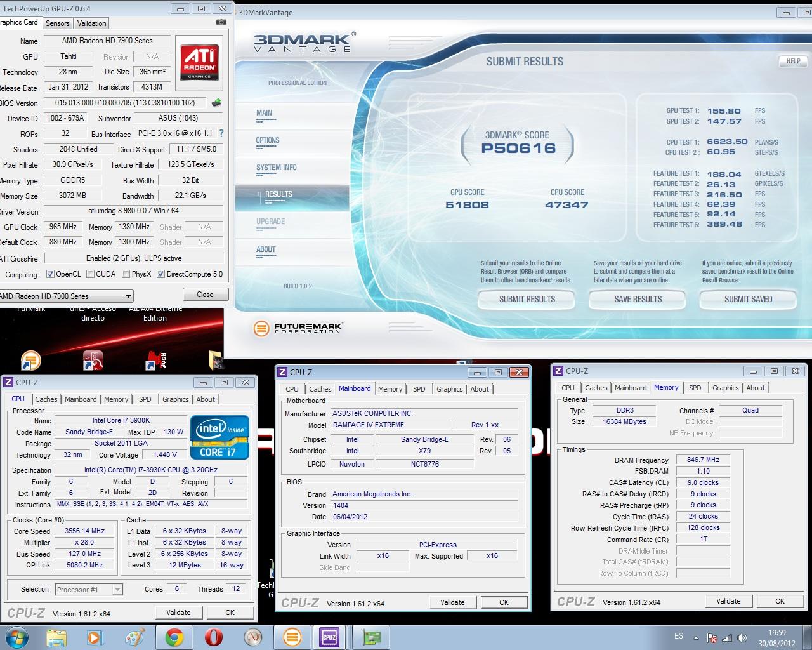The width and height of the screenshot is (812, 650).
Task: Click the SUBMIT SAVED button
Action: (x=749, y=299)
